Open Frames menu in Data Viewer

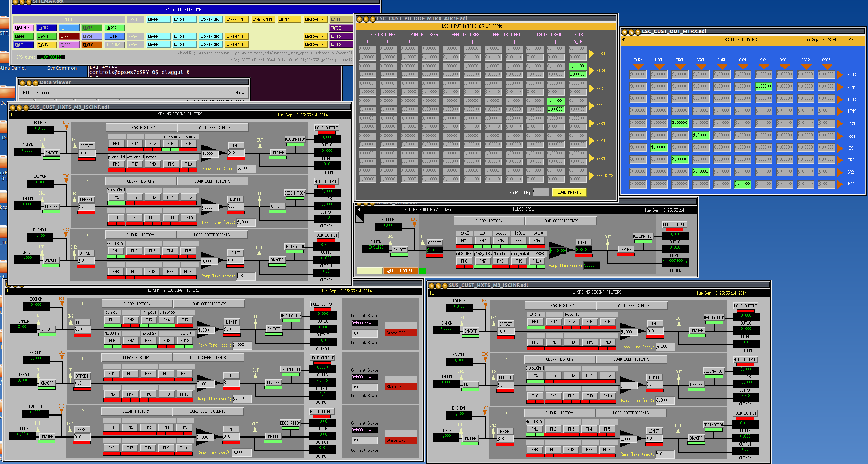tap(43, 93)
